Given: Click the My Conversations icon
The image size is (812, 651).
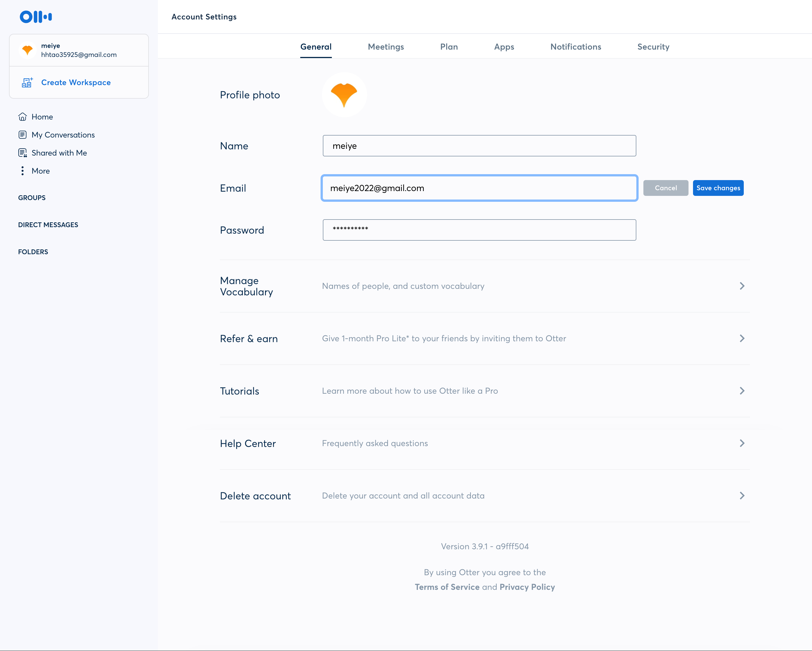Looking at the screenshot, I should (23, 135).
